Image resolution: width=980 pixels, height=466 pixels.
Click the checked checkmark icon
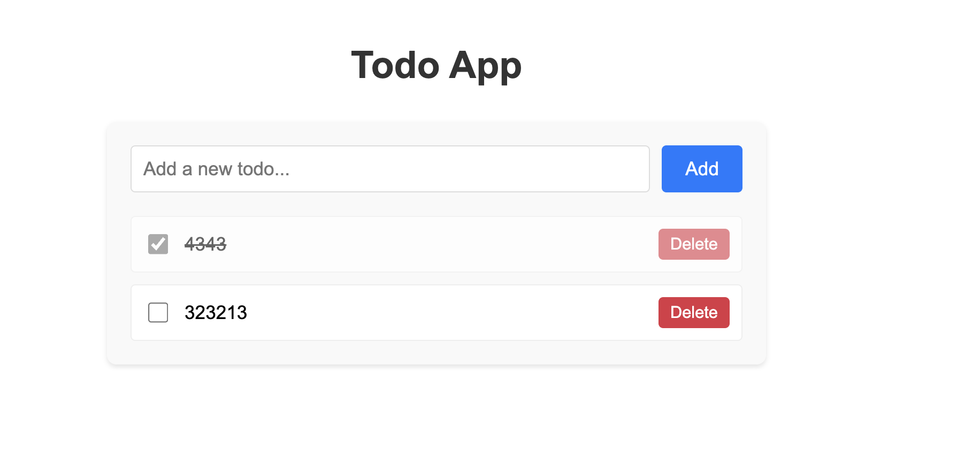(158, 244)
